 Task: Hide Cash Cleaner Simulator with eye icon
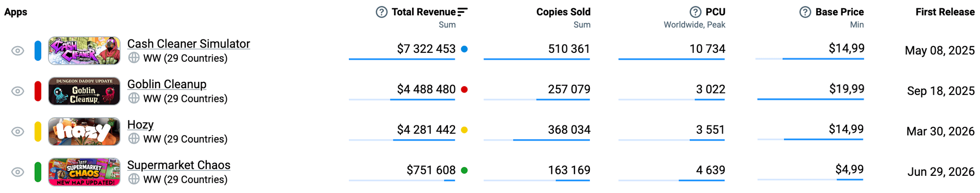point(18,51)
